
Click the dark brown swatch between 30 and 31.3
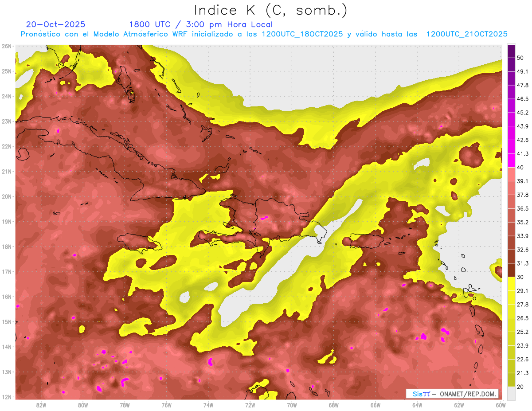click(511, 270)
